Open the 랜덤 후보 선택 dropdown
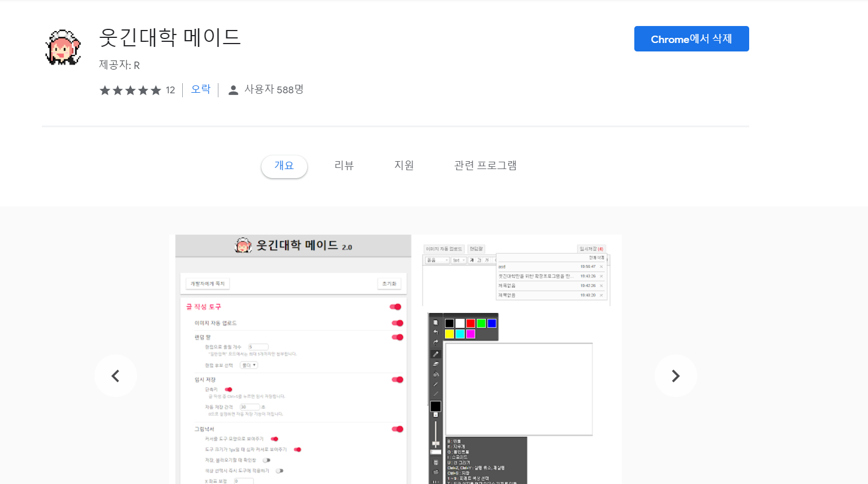The width and height of the screenshot is (868, 484). tap(249, 365)
